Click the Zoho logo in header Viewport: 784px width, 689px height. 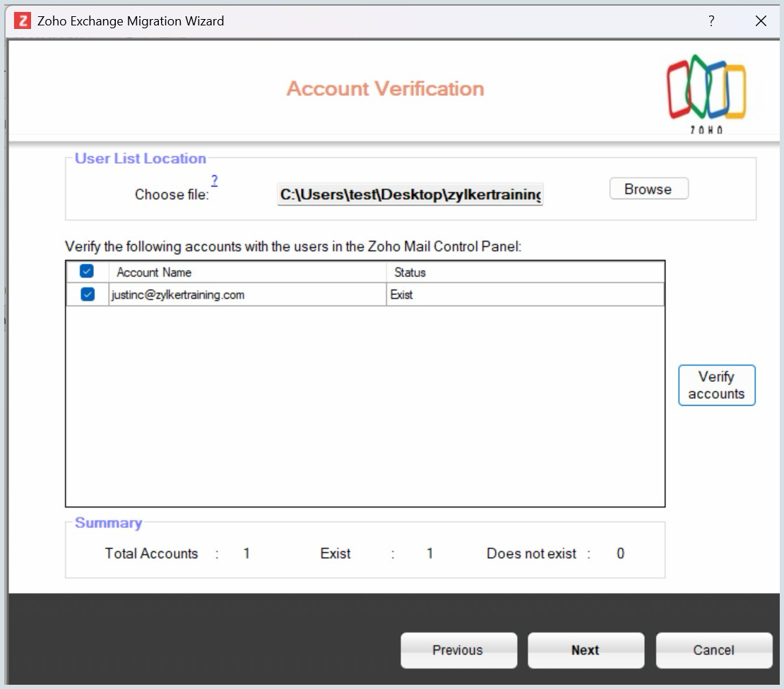coord(706,93)
